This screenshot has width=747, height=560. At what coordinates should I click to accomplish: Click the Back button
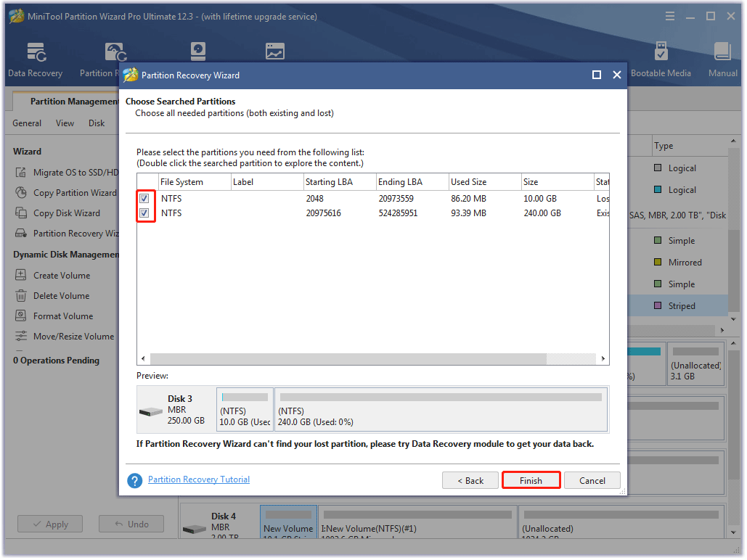(x=470, y=480)
